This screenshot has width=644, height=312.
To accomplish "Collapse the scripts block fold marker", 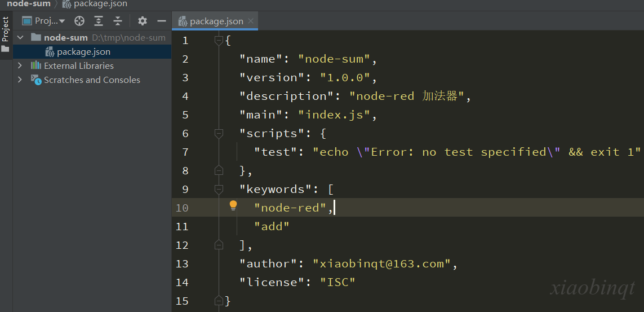I will click(x=219, y=133).
